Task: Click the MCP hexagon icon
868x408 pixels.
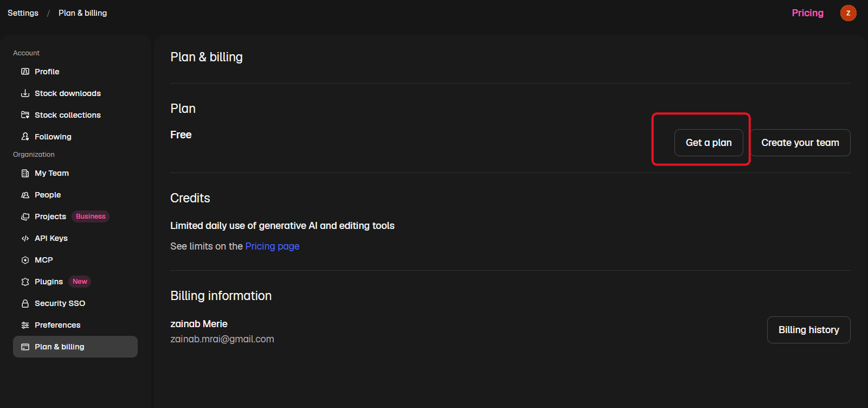Action: (25, 260)
